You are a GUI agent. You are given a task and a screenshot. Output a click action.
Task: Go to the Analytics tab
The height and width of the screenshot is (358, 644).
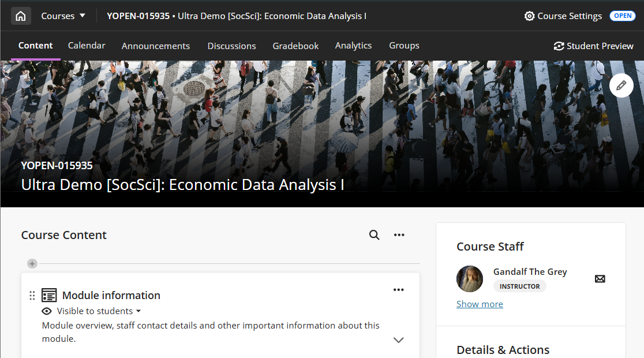point(353,46)
